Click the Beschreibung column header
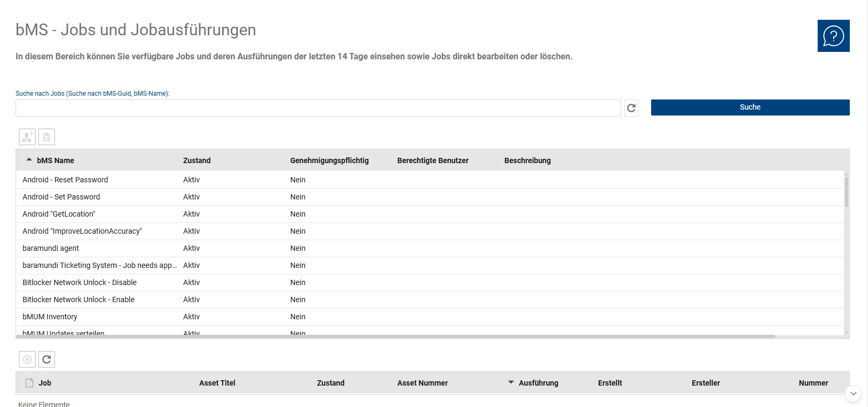 (x=527, y=160)
